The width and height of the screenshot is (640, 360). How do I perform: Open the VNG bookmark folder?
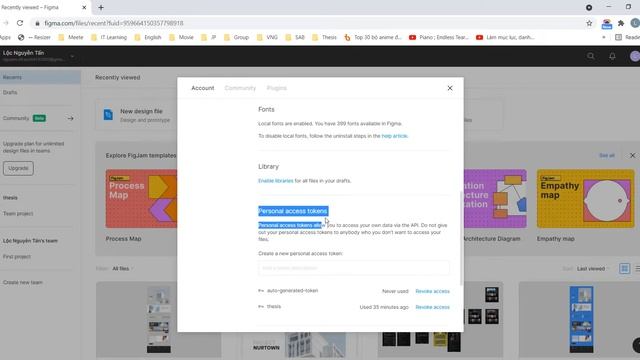coord(267,37)
